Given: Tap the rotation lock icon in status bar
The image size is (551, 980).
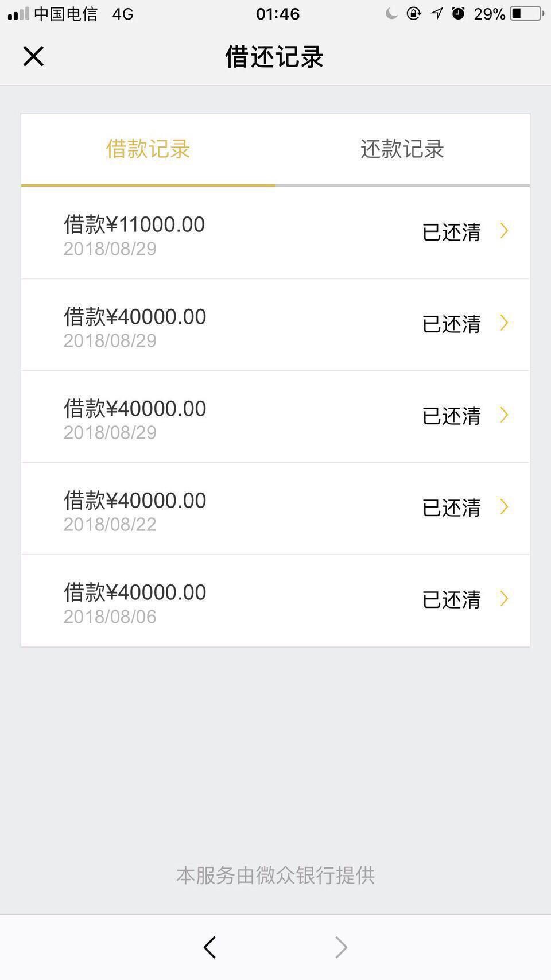Looking at the screenshot, I should coord(414,13).
